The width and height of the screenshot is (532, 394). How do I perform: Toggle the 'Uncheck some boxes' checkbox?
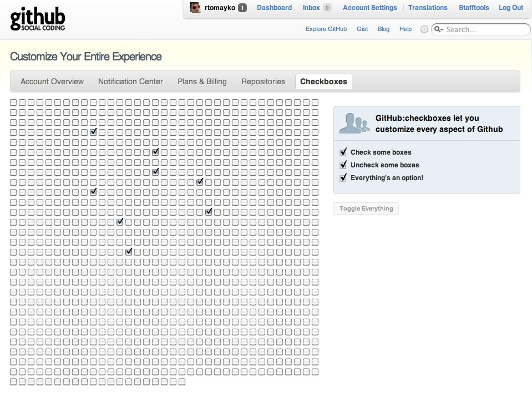343,165
